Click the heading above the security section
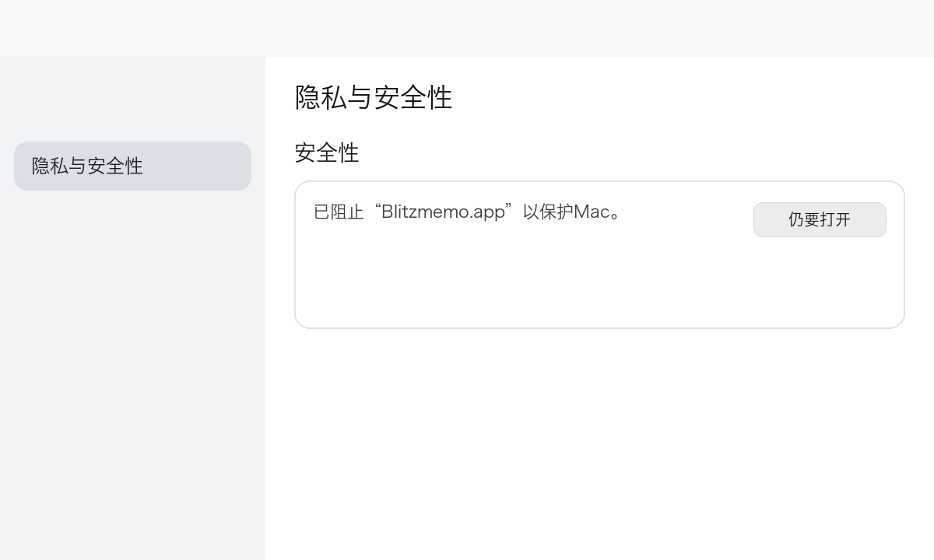The width and height of the screenshot is (934, 560). click(373, 98)
